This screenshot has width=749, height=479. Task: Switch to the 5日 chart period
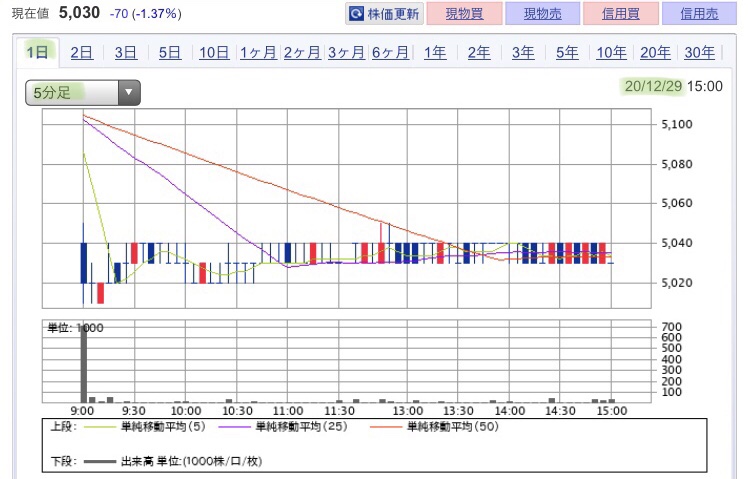(170, 52)
